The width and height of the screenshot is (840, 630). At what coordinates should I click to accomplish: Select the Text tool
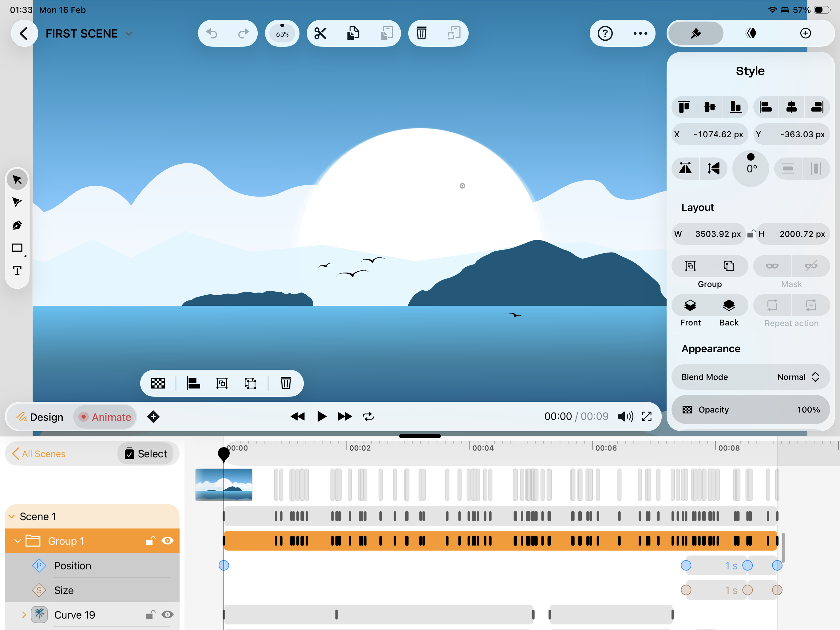(x=17, y=270)
